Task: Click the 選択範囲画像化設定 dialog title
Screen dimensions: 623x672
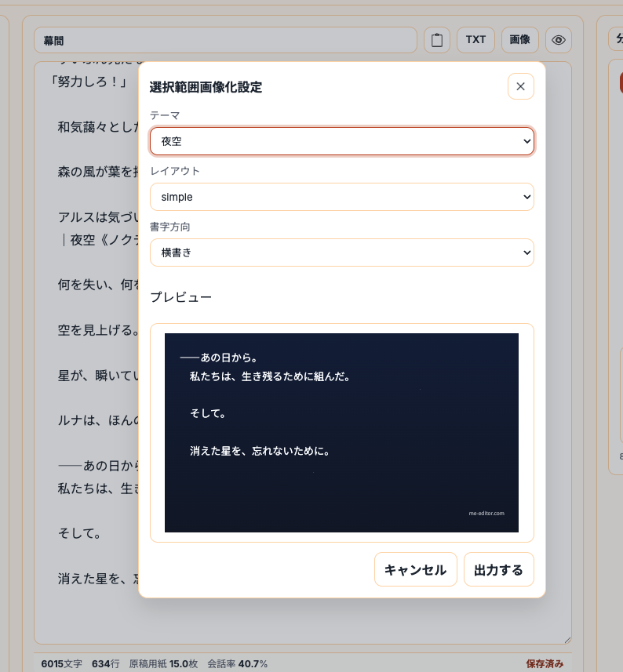Action: [206, 87]
